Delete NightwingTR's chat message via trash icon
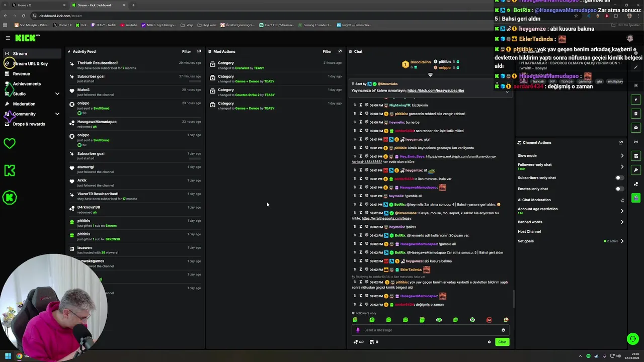 coord(355,105)
